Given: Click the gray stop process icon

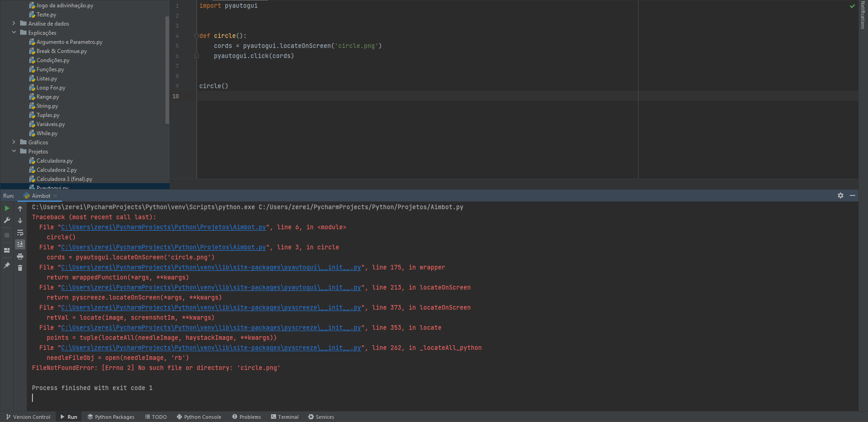Looking at the screenshot, I should coord(7,235).
